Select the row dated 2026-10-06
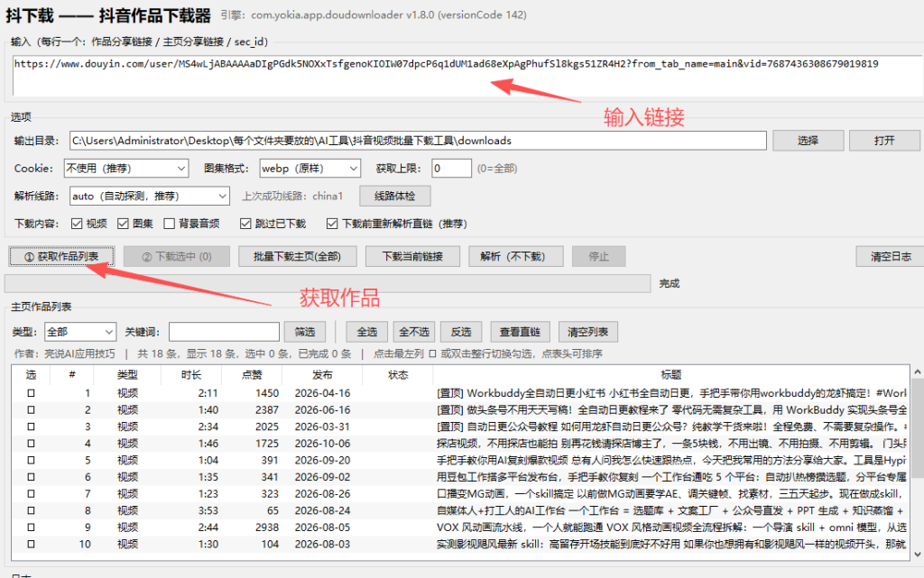The width and height of the screenshot is (924, 578). click(459, 444)
